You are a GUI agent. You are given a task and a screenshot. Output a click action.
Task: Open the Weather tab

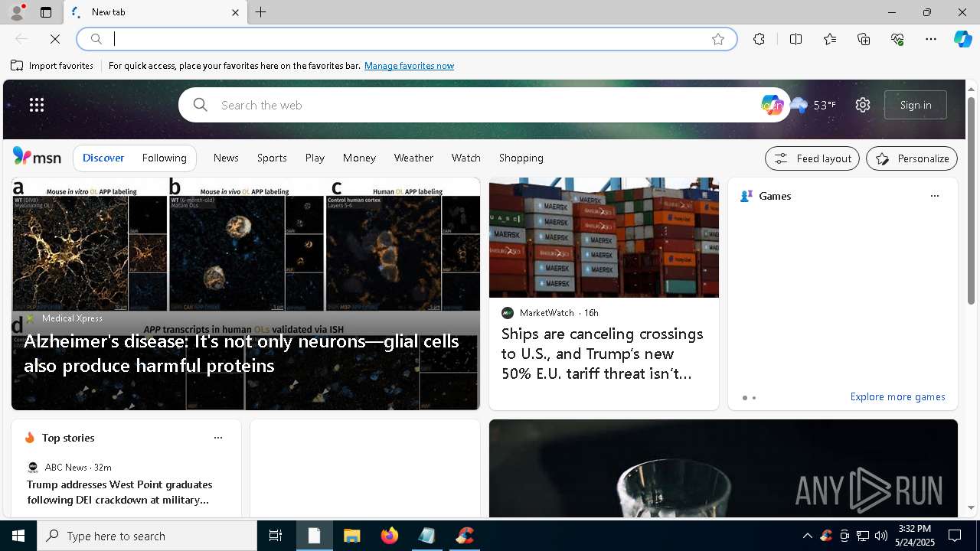413,158
